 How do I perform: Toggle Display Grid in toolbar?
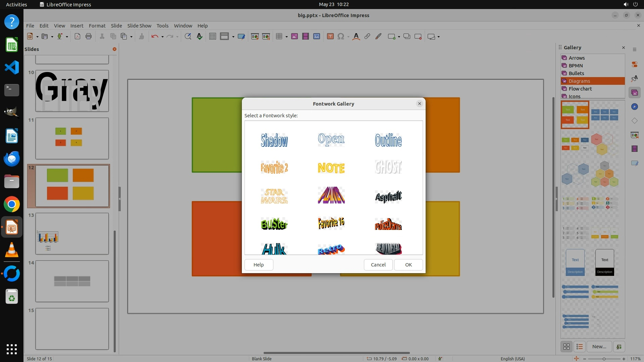(212, 37)
